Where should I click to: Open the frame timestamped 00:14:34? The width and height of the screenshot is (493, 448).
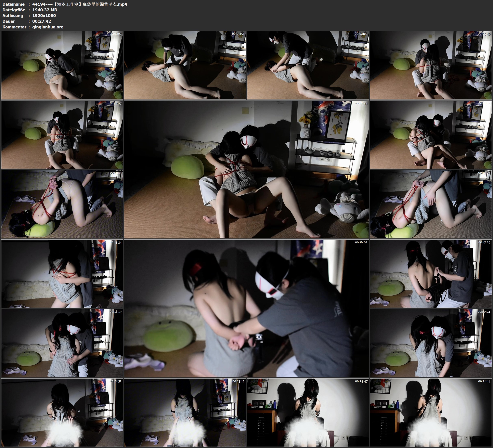click(x=62, y=274)
